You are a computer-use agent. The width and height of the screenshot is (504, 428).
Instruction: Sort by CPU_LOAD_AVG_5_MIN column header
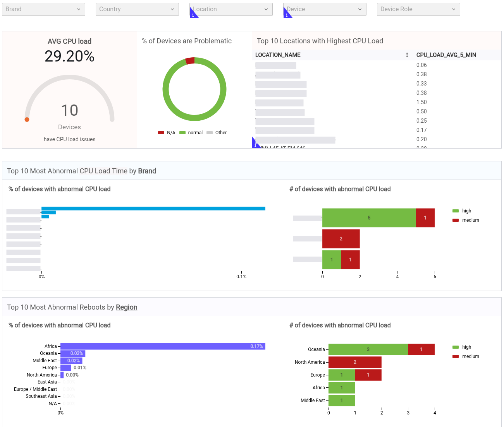446,55
